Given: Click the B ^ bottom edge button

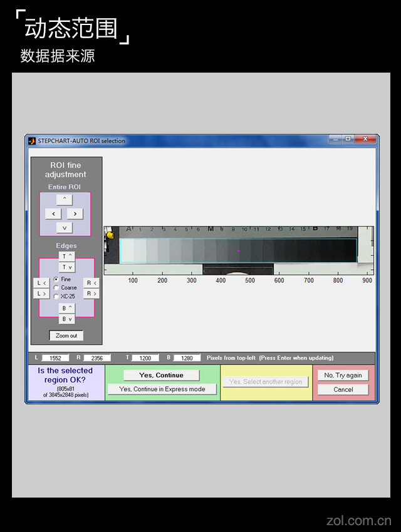Looking at the screenshot, I should pos(67,308).
